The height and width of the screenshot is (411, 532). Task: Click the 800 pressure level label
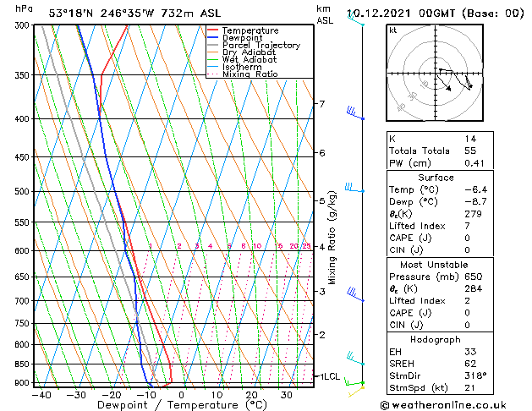click(x=24, y=344)
